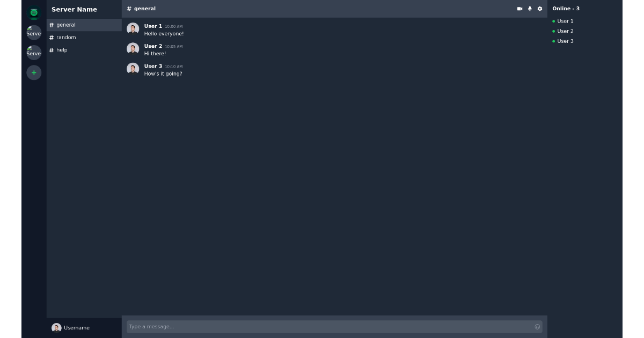644x338 pixels.
Task: Switch to the random channel
Action: pos(65,37)
